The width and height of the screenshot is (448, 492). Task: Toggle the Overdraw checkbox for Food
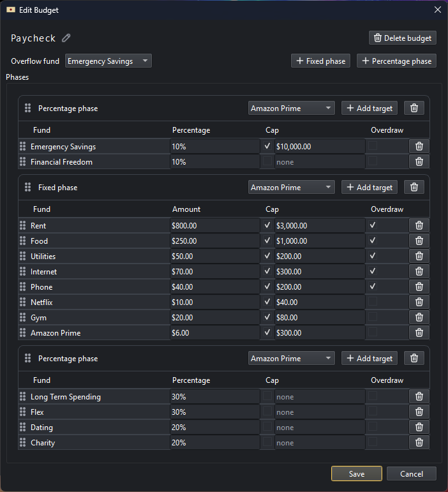(x=373, y=241)
